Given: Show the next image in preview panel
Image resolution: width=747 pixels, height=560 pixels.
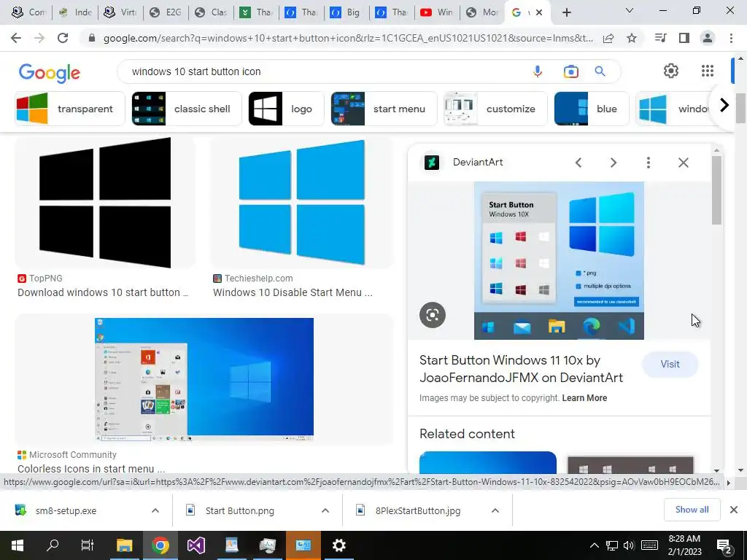Looking at the screenshot, I should click(614, 163).
